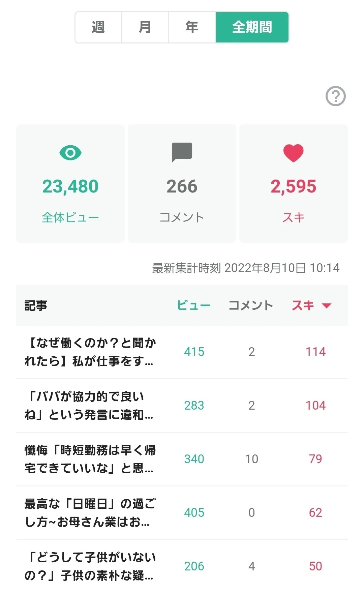The height and width of the screenshot is (592, 364).
Task: Toggle the スキ sort arrow
Action: [x=326, y=306]
